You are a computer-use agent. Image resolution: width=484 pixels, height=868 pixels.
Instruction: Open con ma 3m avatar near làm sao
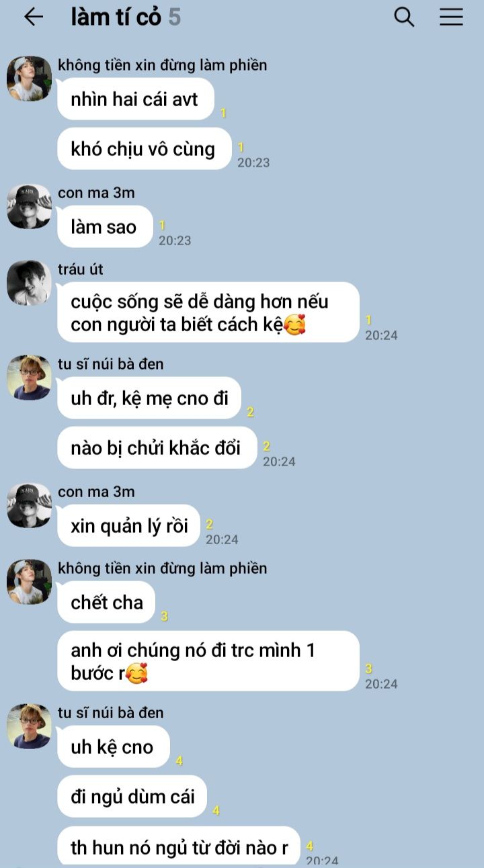coord(29,206)
